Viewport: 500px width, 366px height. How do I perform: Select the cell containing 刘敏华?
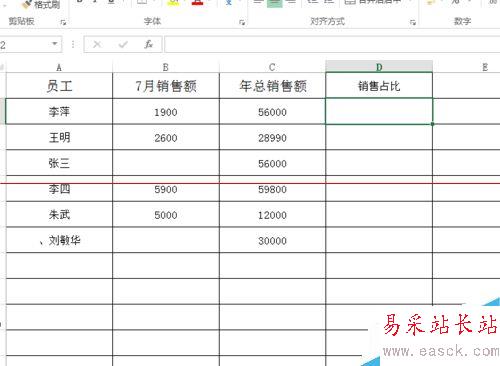[x=59, y=240]
